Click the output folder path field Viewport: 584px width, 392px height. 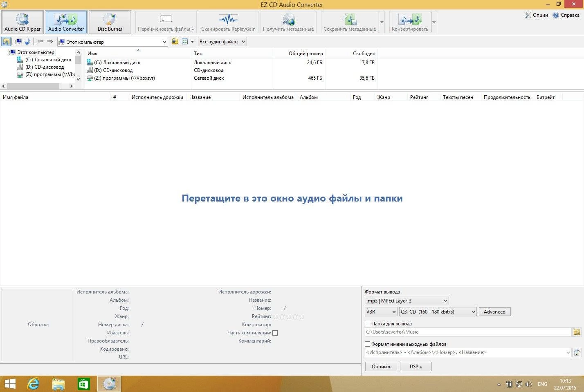coord(468,332)
